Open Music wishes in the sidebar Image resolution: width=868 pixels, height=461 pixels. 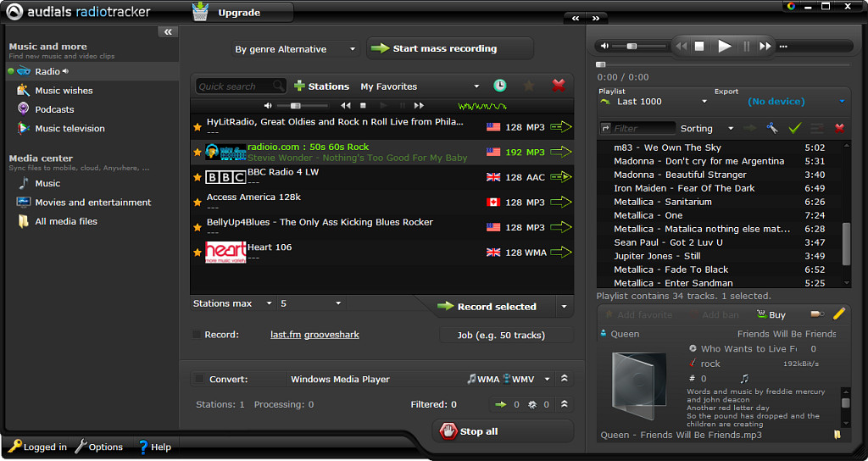click(64, 90)
